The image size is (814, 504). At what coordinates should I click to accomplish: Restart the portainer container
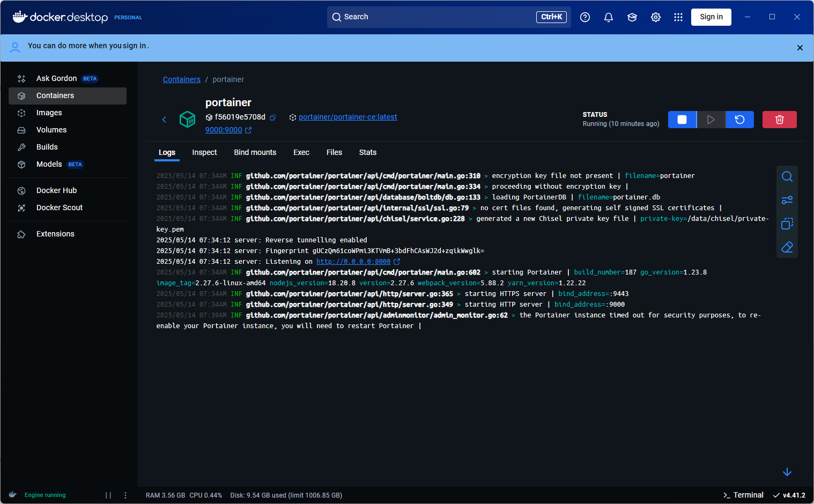(740, 120)
